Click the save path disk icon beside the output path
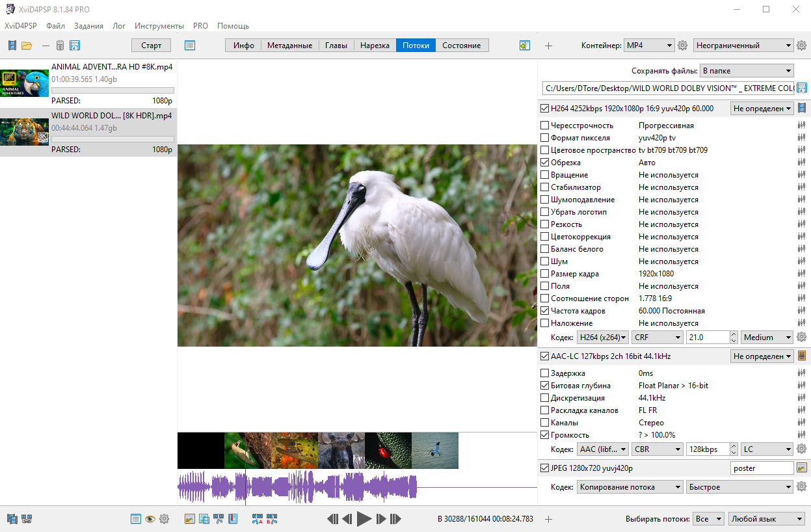This screenshot has width=811, height=532. [801, 88]
